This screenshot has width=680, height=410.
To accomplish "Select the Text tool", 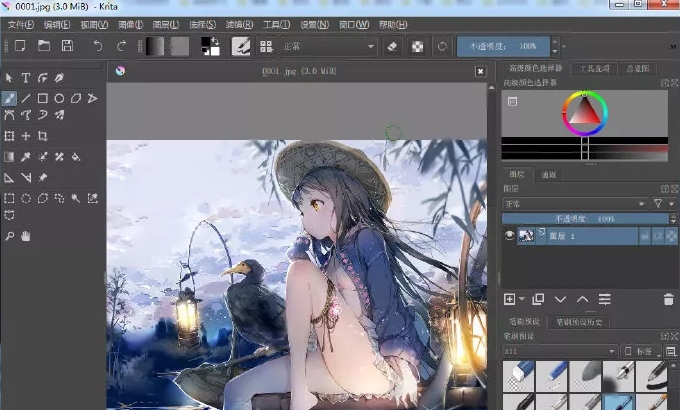I will tap(26, 78).
